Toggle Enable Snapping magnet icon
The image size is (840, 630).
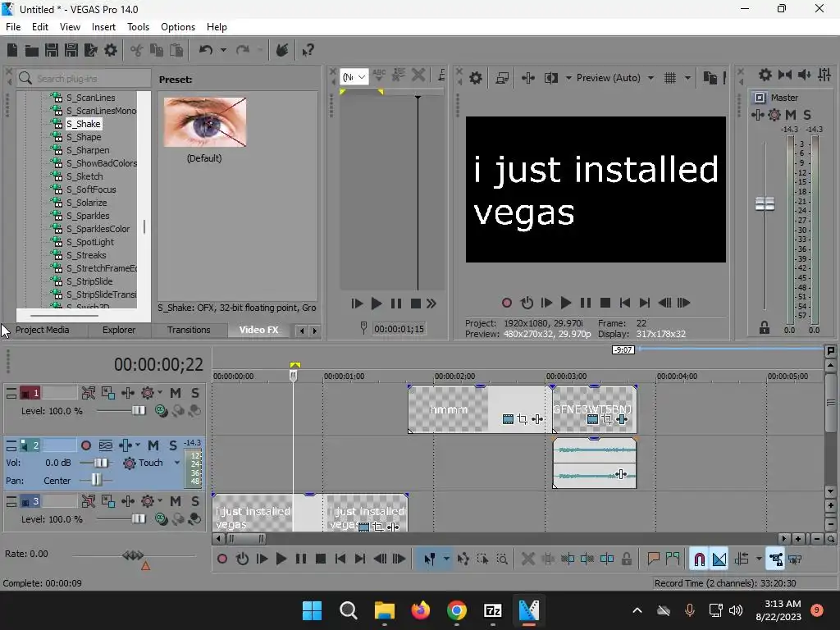[699, 559]
